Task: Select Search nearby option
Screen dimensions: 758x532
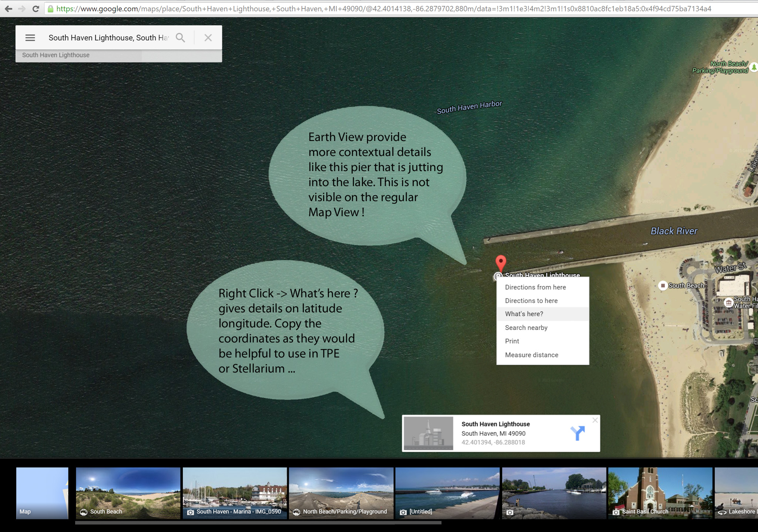Action: click(543, 328)
